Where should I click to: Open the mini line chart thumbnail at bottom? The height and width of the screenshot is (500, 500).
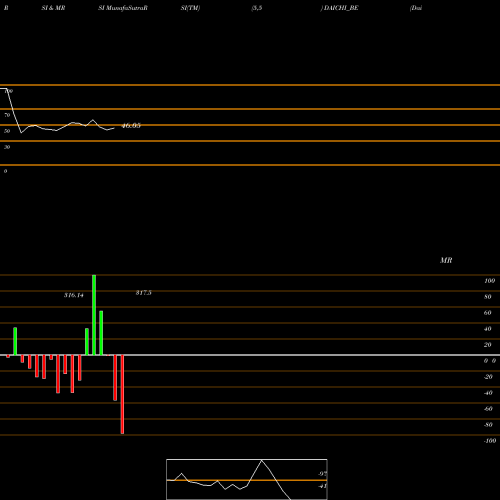click(247, 479)
